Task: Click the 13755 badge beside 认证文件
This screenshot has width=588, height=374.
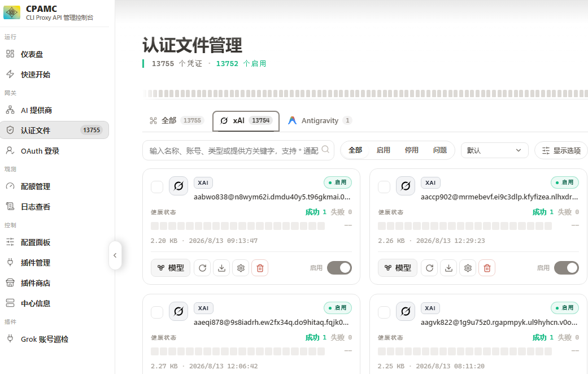Action: pyautogui.click(x=92, y=130)
